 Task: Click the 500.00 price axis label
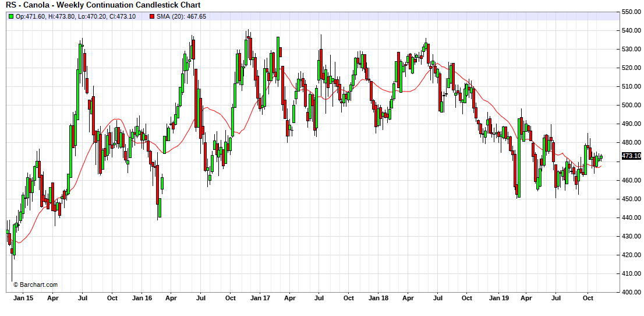(632, 106)
